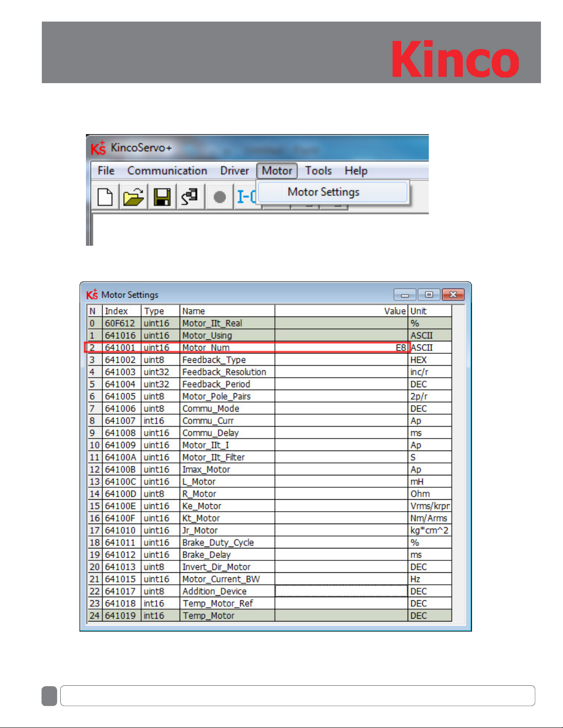Click the uint32 type cell for Feedback_Resolution

click(160, 372)
